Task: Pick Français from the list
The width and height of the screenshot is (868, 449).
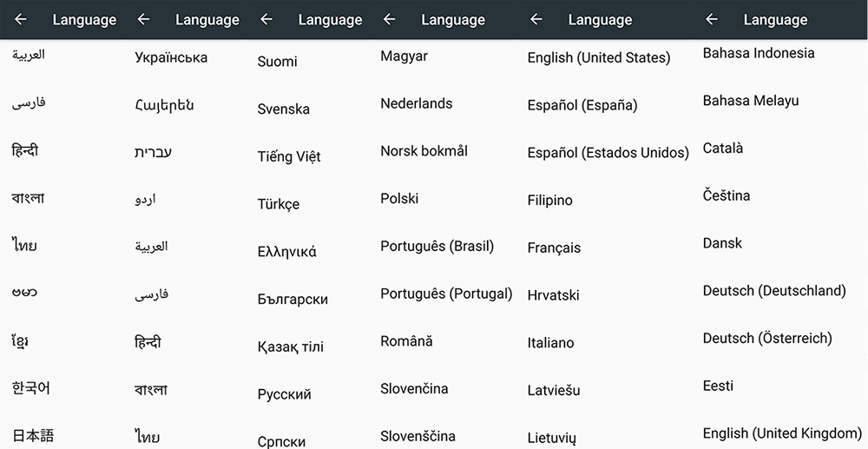Action: [x=554, y=248]
